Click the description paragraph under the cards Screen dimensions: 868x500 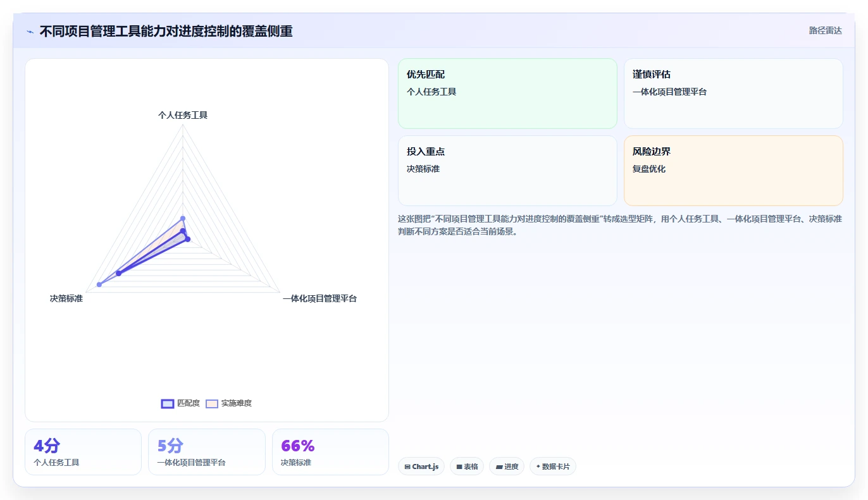620,225
